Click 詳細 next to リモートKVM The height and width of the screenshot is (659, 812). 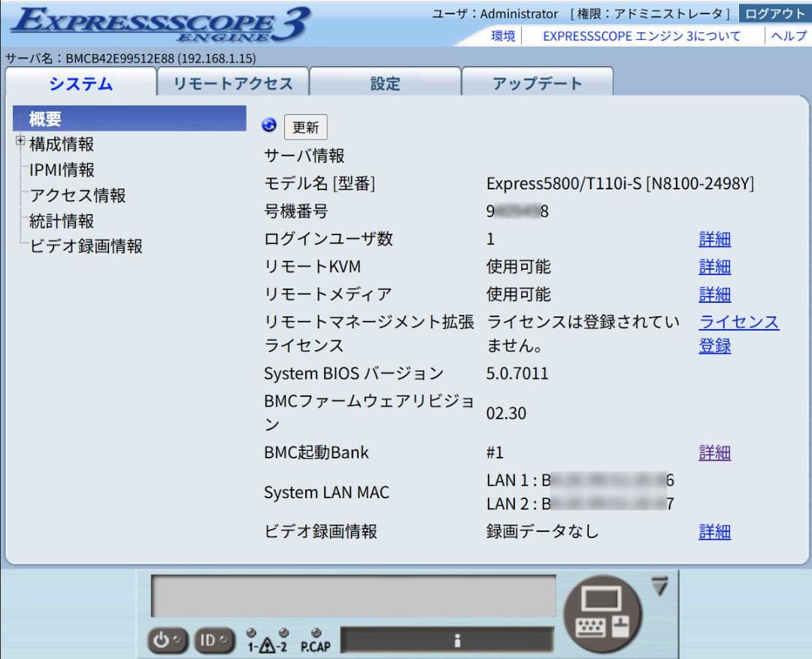click(x=715, y=267)
